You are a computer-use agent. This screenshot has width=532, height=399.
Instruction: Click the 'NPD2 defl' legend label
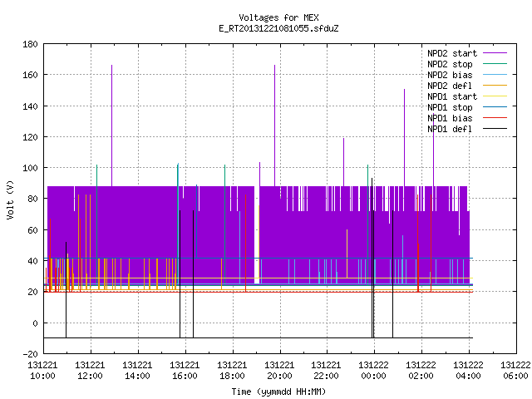point(450,86)
